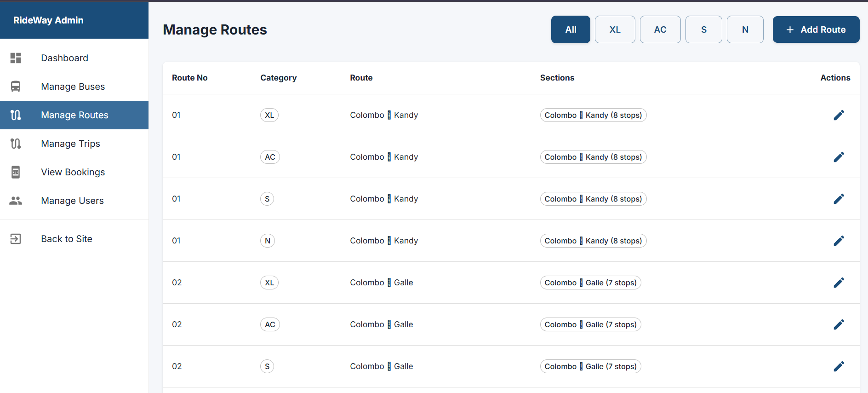Screen dimensions: 868x393
Task: Click Colombo Galle (7 stops) chip in AC row
Action: [x=591, y=324]
